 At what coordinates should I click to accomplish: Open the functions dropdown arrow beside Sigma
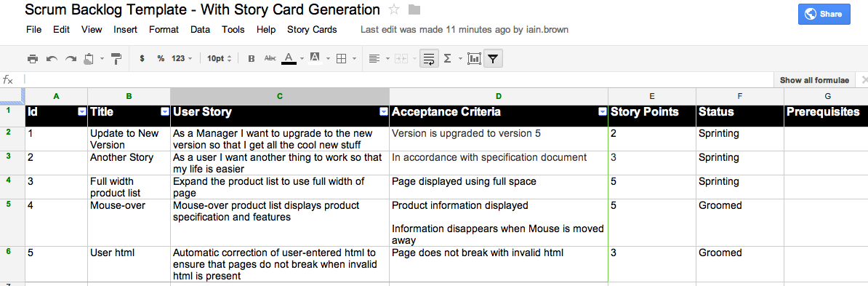460,58
